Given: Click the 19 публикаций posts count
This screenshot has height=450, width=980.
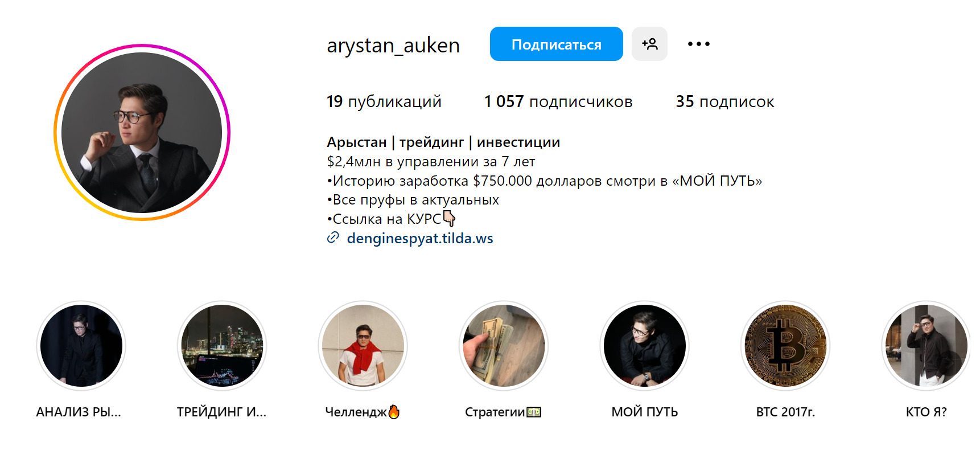Looking at the screenshot, I should (384, 101).
